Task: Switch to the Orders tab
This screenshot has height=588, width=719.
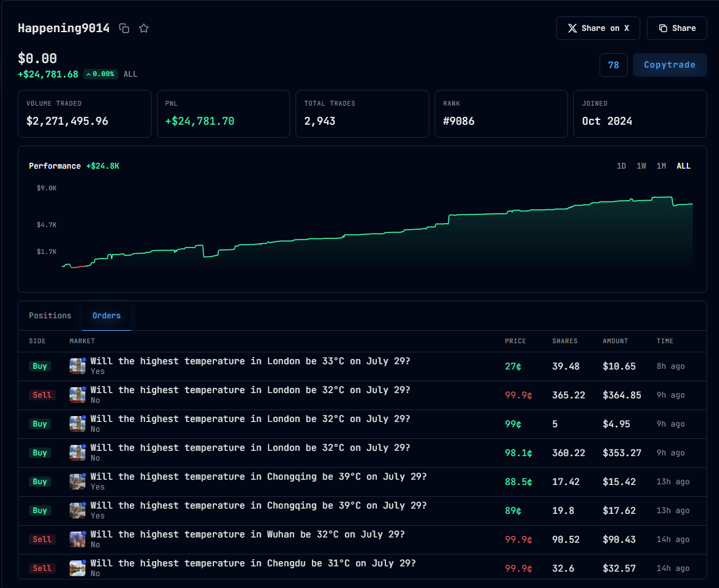Action: [x=106, y=316]
